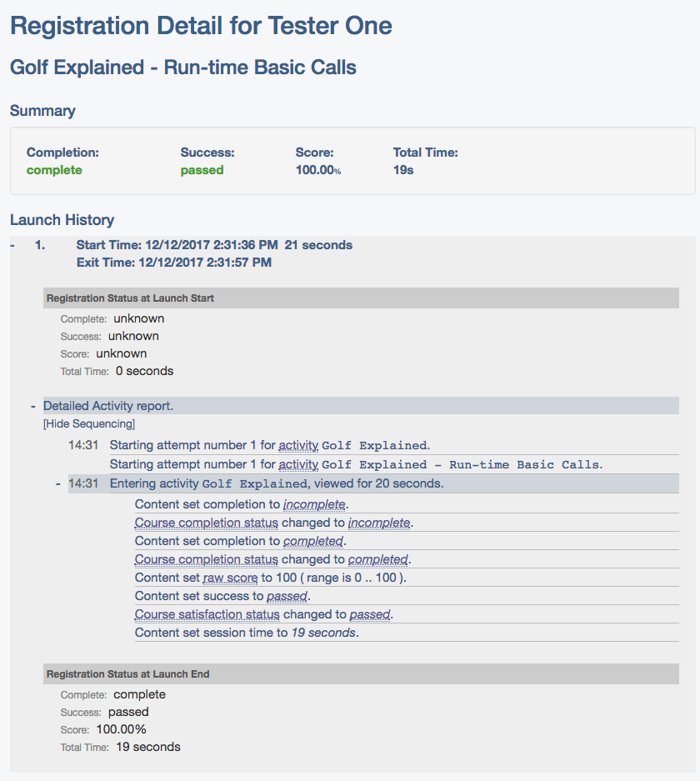
Task: Click the 100.00% score in Summary
Action: click(x=318, y=170)
